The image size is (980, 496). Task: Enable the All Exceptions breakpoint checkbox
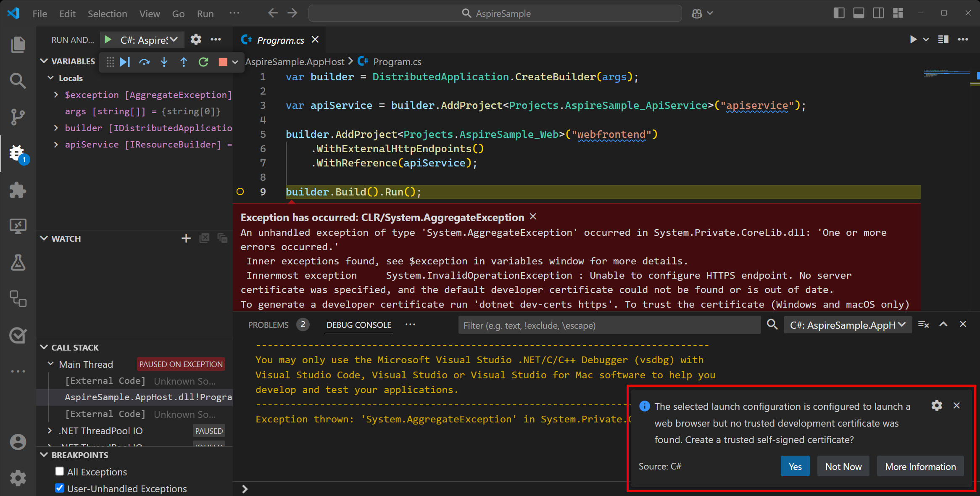pos(60,471)
